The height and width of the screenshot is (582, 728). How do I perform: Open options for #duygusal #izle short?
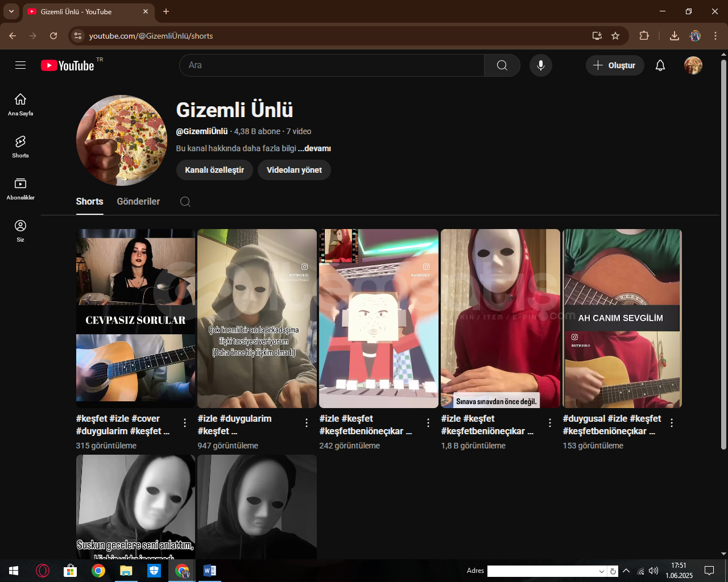click(x=672, y=423)
